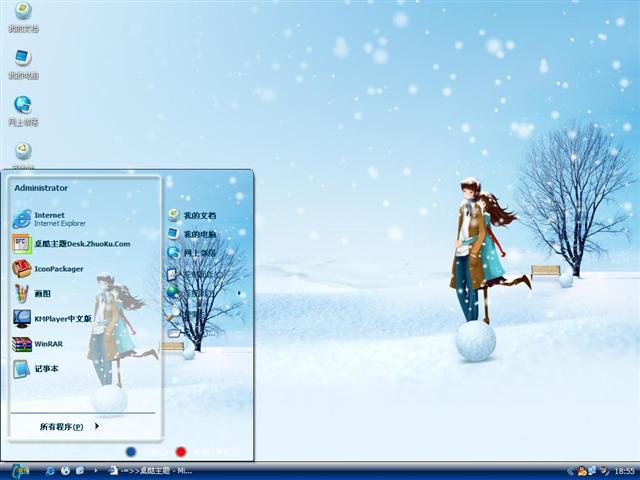
Task: Click the magnifier search icon in start menu
Action: tap(174, 313)
